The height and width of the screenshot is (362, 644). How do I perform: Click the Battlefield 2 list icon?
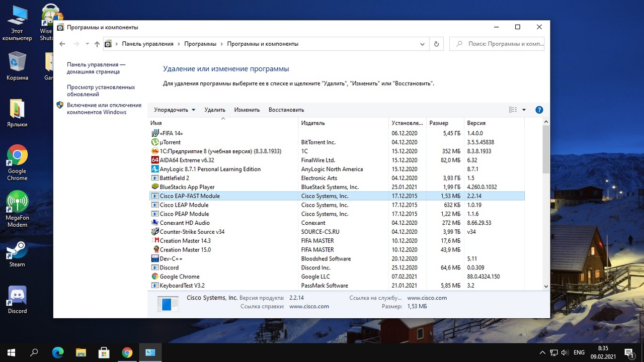coord(155,178)
